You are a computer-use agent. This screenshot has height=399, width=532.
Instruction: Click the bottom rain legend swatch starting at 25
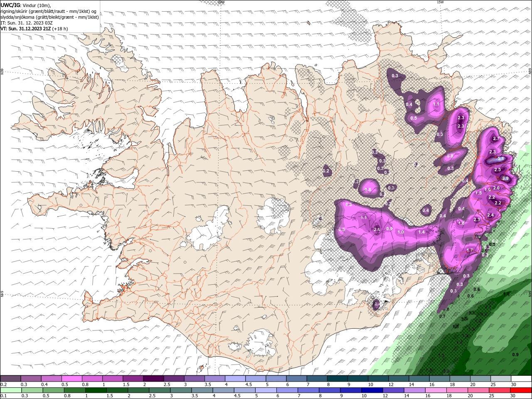(x=500, y=390)
